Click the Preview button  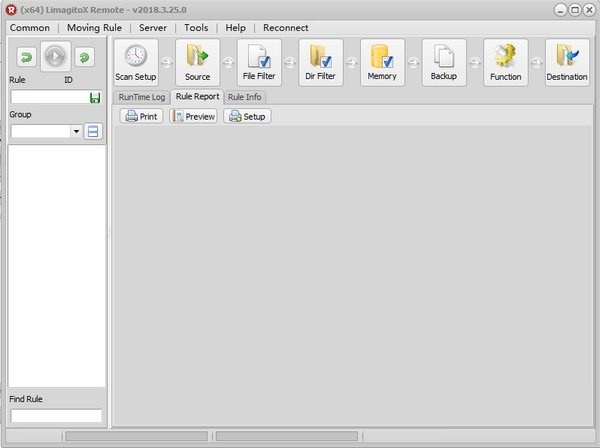click(x=194, y=116)
